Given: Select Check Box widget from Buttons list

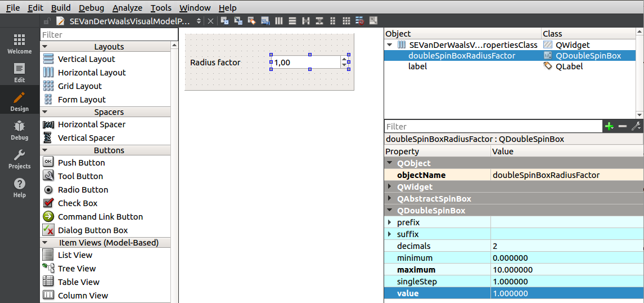Looking at the screenshot, I should (78, 203).
